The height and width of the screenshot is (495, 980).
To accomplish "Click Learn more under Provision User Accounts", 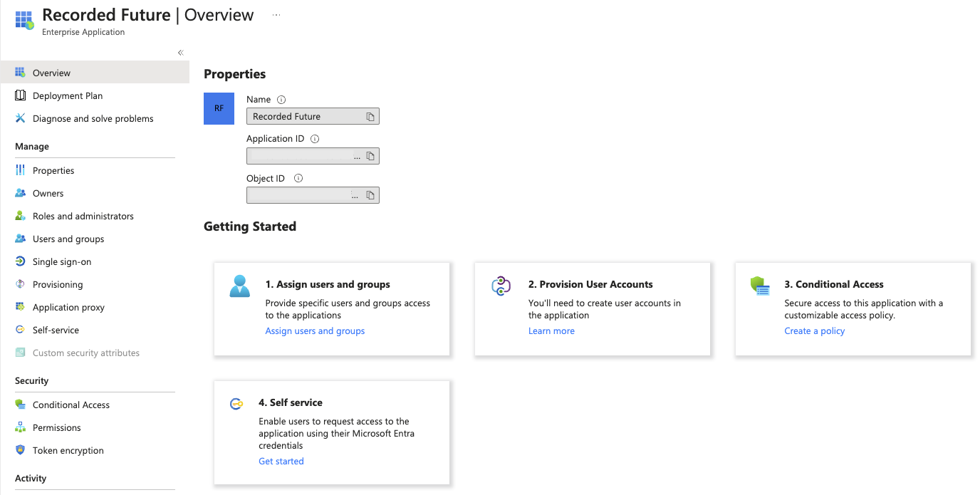I will [x=551, y=330].
